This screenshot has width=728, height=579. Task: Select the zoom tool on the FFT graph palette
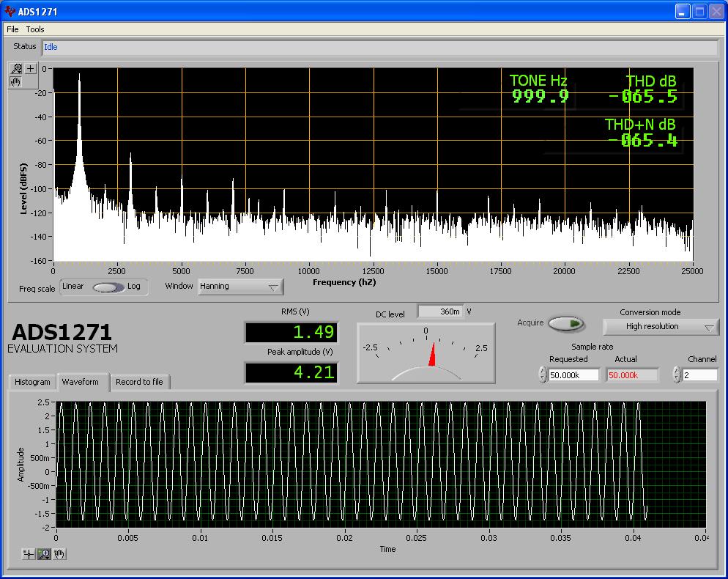(16, 69)
